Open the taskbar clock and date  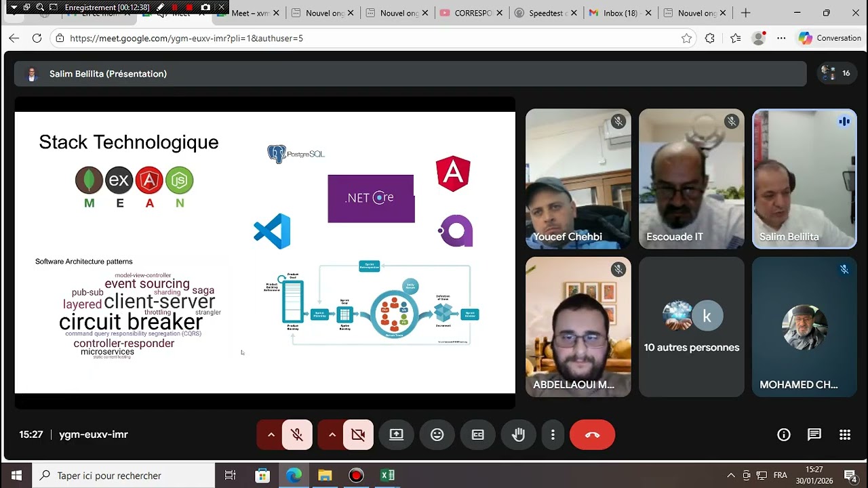814,475
